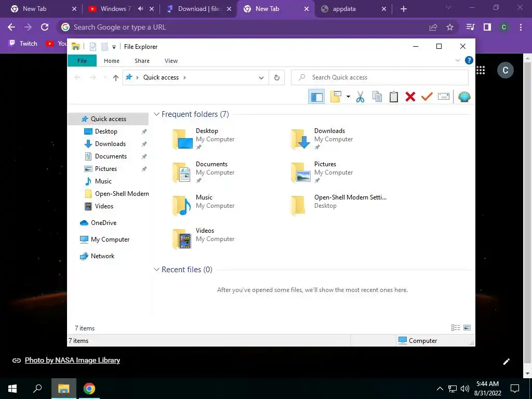Viewport: 532px width, 399px height.
Task: Switch to details view layout
Action: tap(456, 328)
